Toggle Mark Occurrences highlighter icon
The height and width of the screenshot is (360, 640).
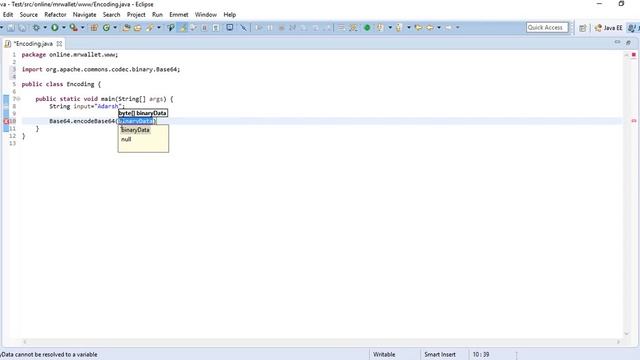(183, 28)
